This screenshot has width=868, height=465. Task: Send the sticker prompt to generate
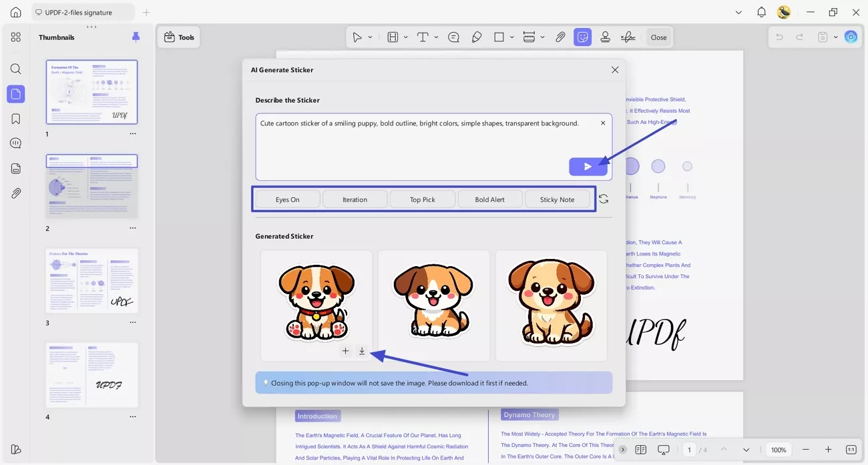click(x=588, y=167)
